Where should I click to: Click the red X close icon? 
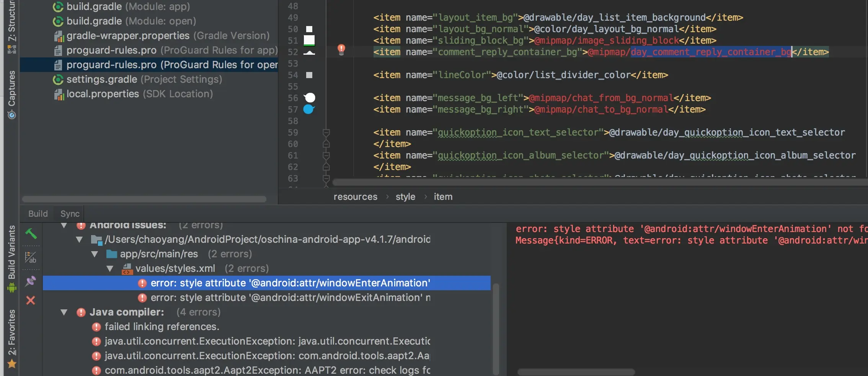pyautogui.click(x=31, y=300)
